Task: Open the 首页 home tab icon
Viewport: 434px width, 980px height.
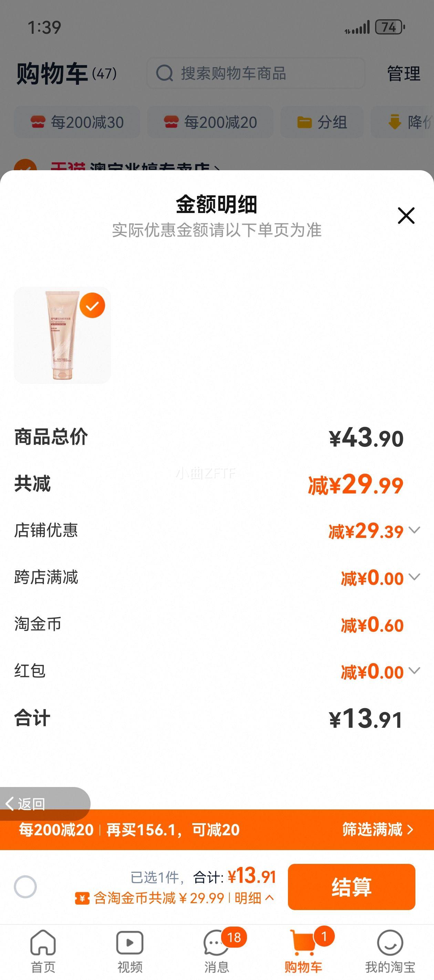Action: [x=43, y=943]
